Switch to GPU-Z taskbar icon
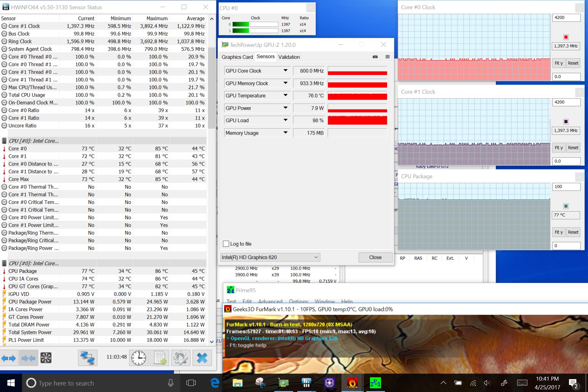The height and width of the screenshot is (392, 588). point(284,383)
